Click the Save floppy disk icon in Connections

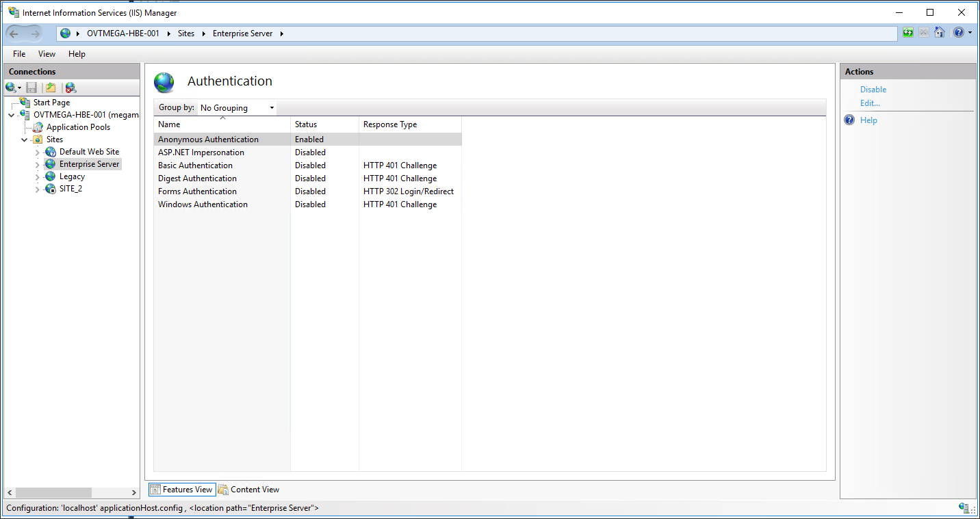click(x=31, y=88)
